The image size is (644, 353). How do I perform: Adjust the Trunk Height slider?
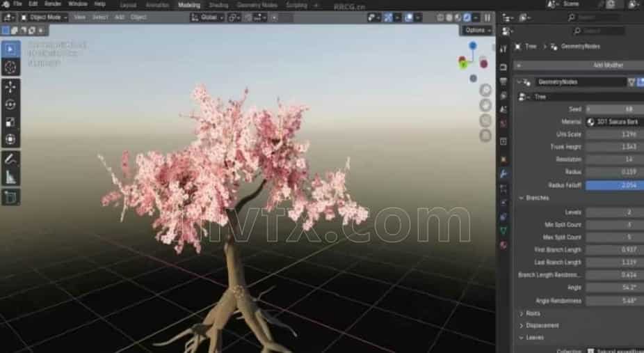point(615,147)
